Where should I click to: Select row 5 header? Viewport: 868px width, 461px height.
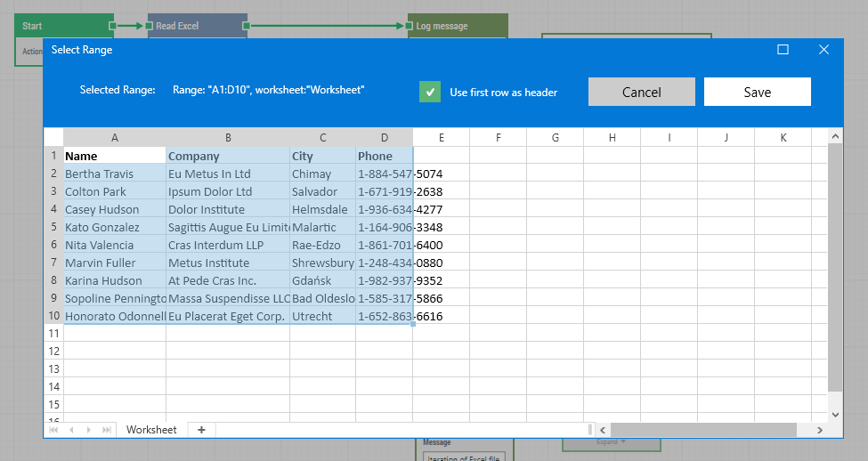pos(53,227)
